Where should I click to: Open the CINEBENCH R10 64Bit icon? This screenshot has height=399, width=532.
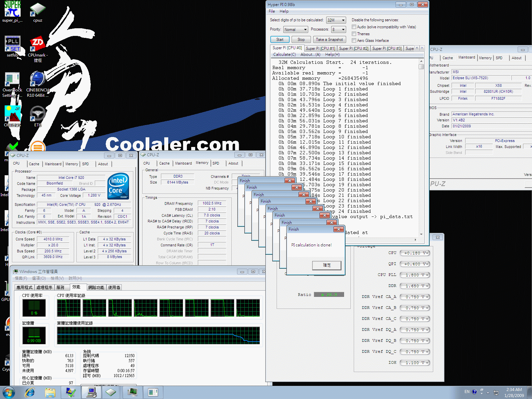click(x=38, y=84)
